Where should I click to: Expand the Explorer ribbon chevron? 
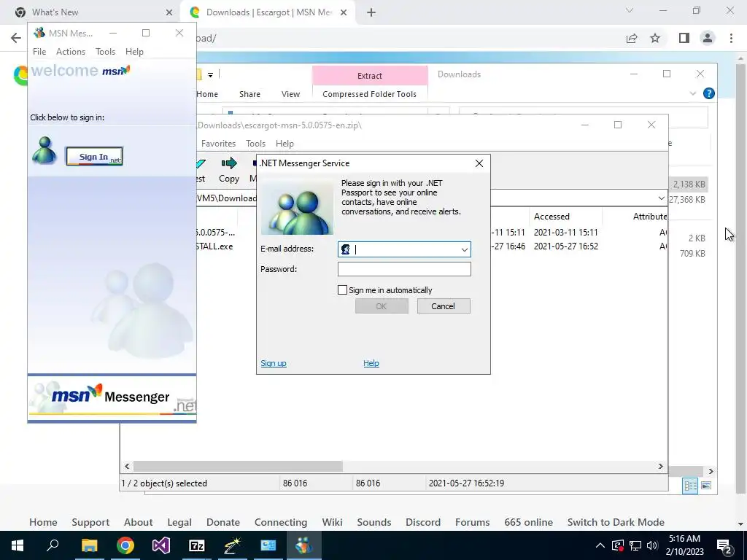point(693,93)
